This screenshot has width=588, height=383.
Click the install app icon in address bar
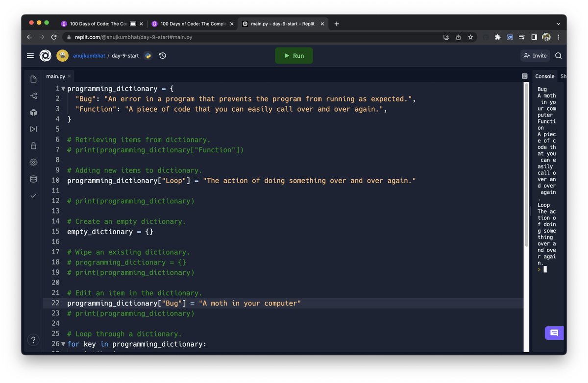coord(446,37)
